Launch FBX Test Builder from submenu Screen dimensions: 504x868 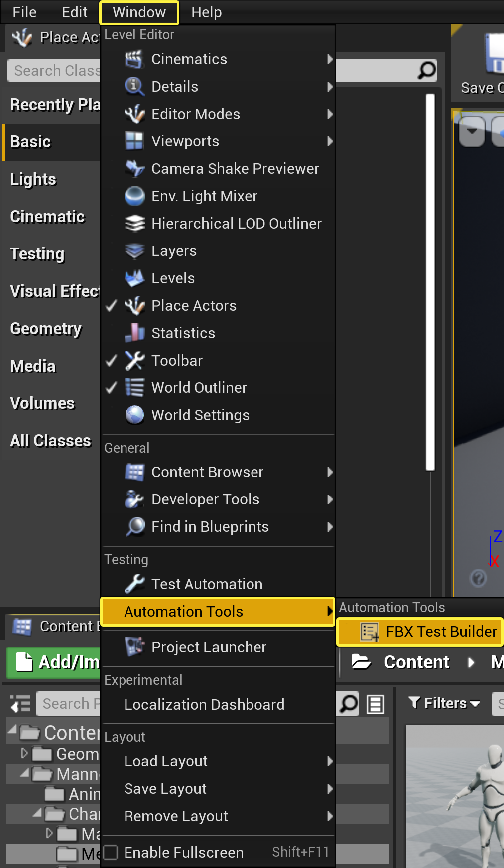pos(420,632)
